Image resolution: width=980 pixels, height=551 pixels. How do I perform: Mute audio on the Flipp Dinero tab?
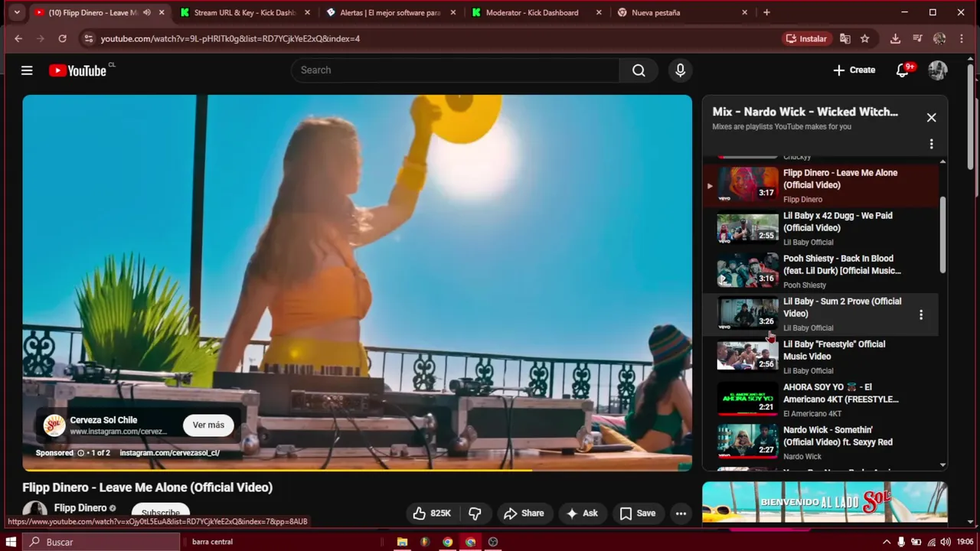point(147,13)
